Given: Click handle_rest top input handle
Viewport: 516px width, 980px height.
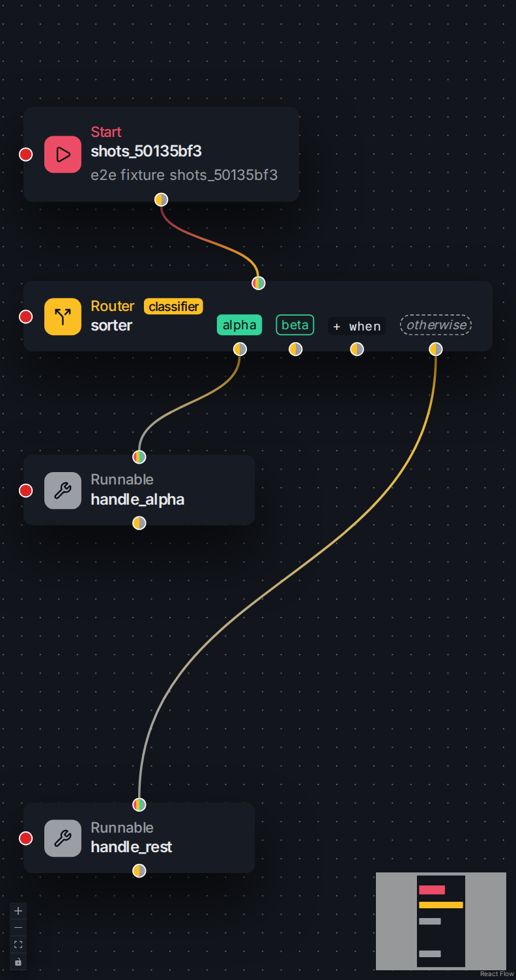Looking at the screenshot, I should coord(139,805).
